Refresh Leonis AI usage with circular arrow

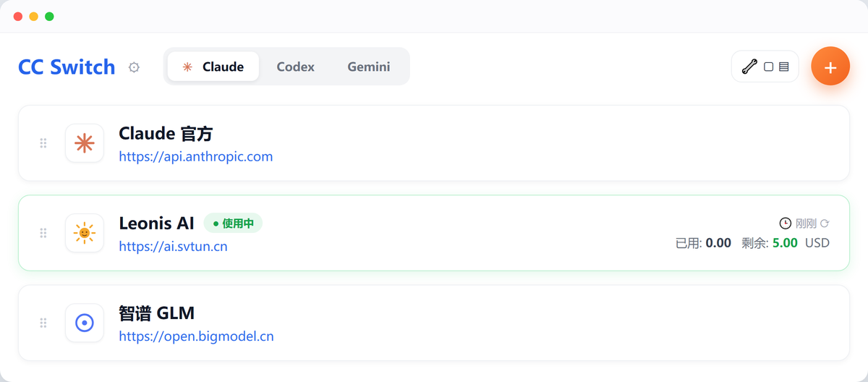[825, 224]
